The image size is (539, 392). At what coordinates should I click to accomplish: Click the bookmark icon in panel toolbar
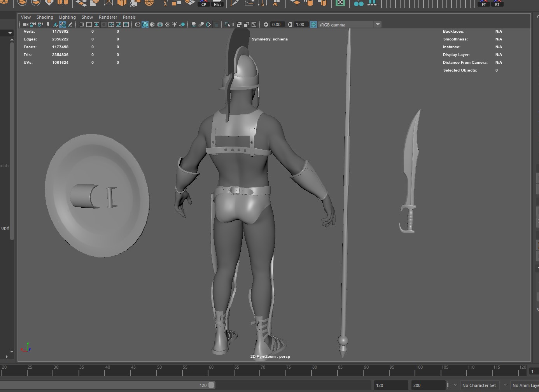click(48, 24)
